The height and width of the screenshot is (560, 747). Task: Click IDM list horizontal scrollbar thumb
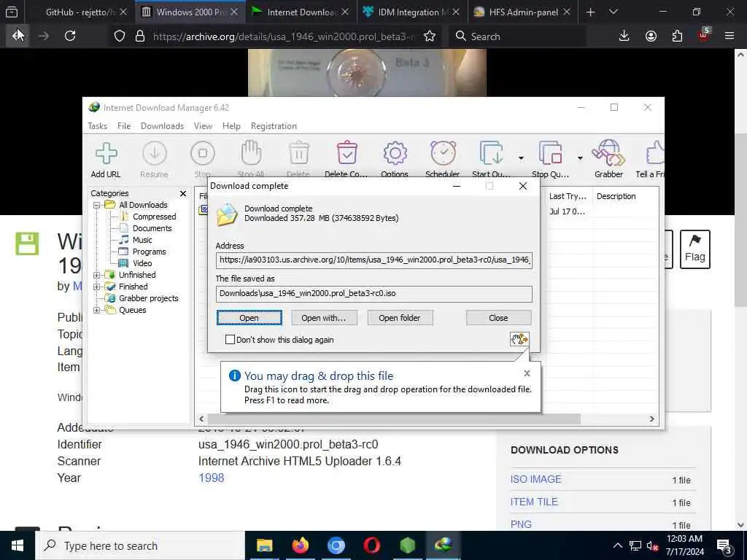(x=393, y=419)
